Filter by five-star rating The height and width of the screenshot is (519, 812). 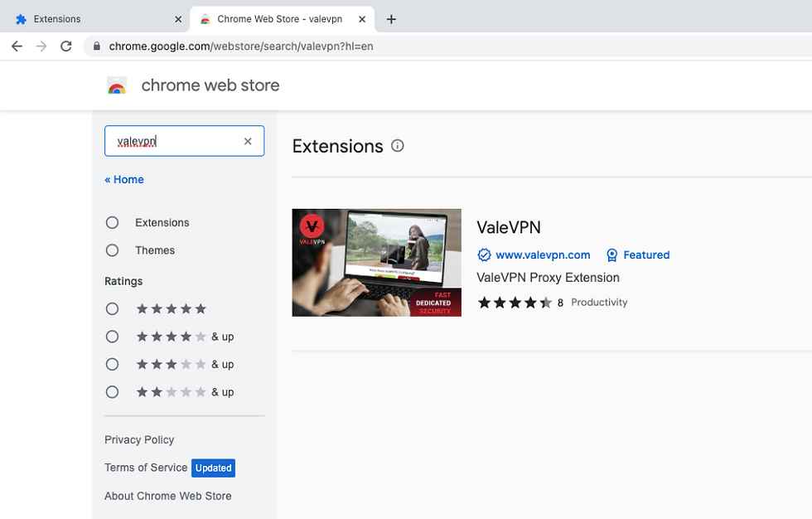(x=112, y=309)
